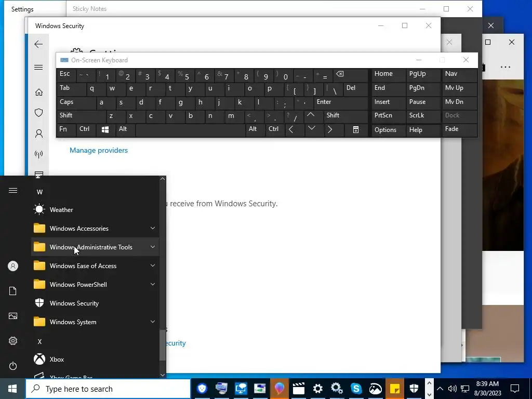Click the Options key on keyboard

(x=389, y=130)
